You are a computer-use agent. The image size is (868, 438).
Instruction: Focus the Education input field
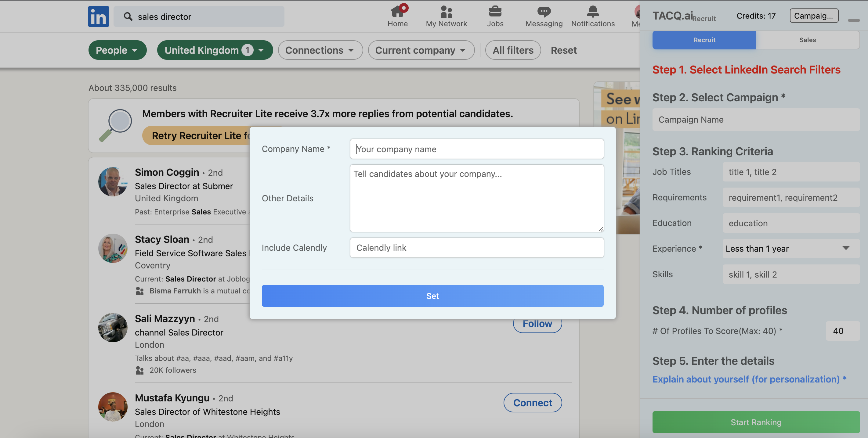[790, 223]
